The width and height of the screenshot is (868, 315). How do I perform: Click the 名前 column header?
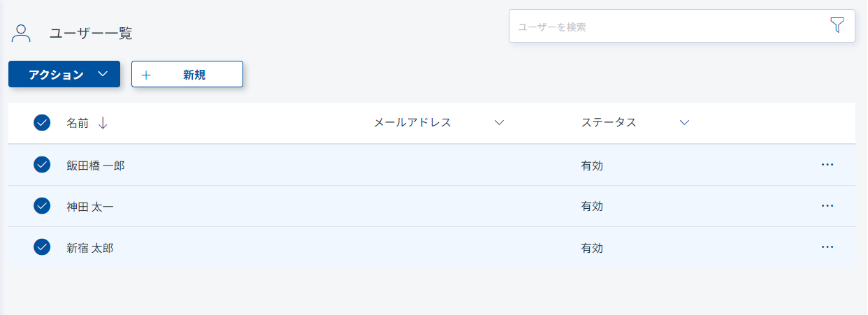tap(78, 123)
